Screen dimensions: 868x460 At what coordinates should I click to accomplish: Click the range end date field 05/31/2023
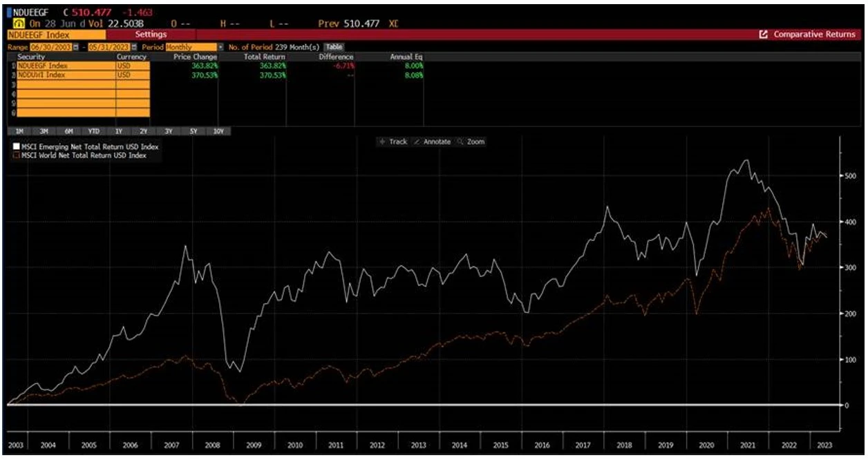tap(110, 47)
